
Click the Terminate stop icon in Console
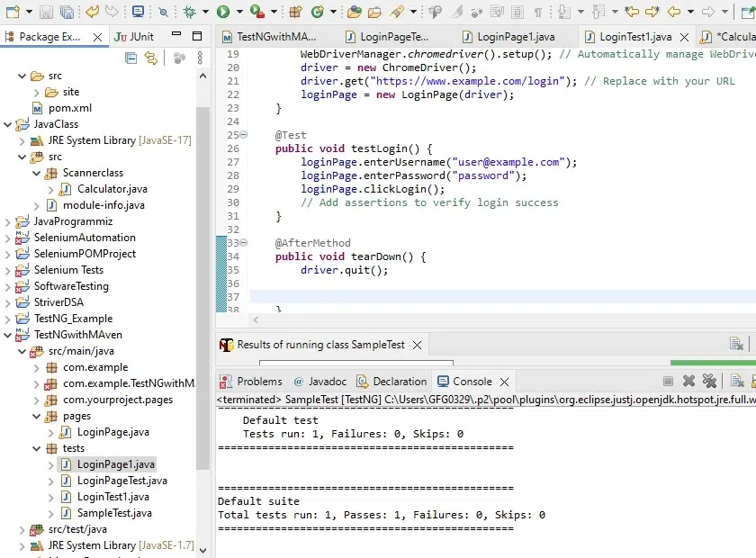668,382
